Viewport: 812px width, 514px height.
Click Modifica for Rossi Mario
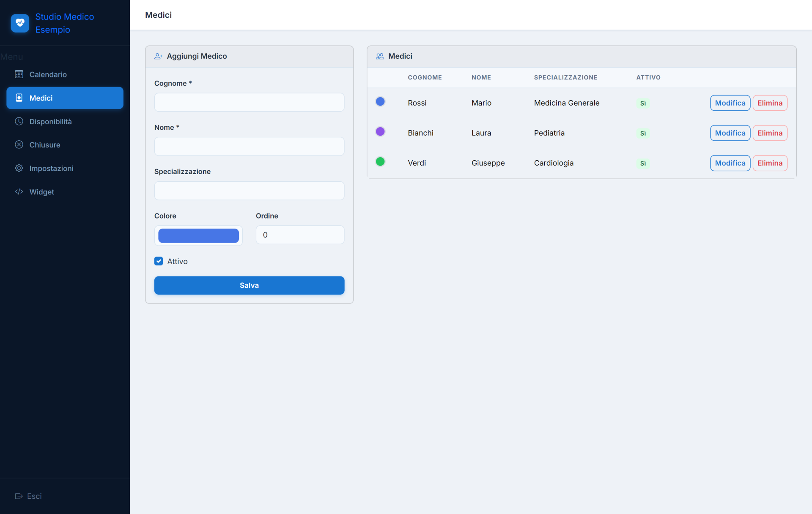[730, 103]
